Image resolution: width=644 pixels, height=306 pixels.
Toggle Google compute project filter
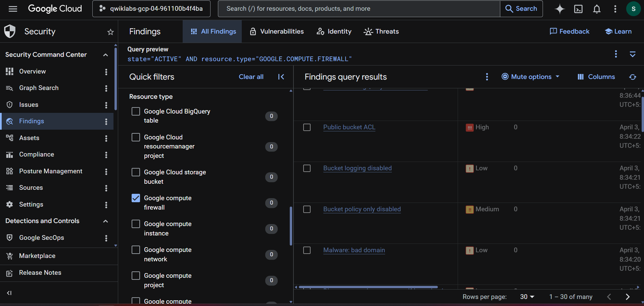[x=136, y=275]
